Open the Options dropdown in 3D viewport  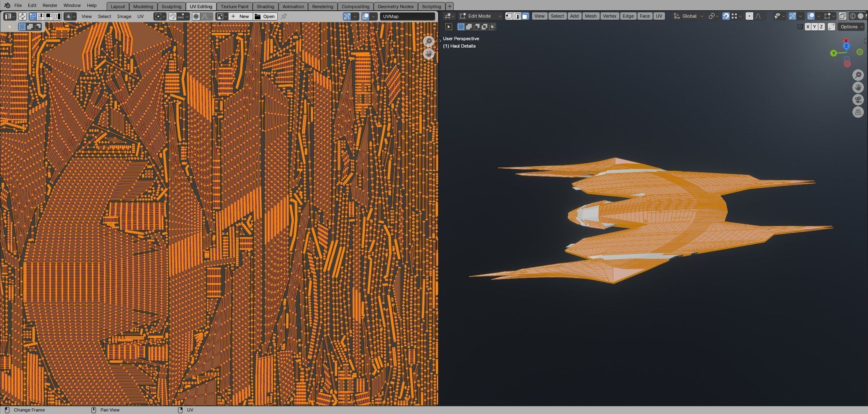[851, 27]
